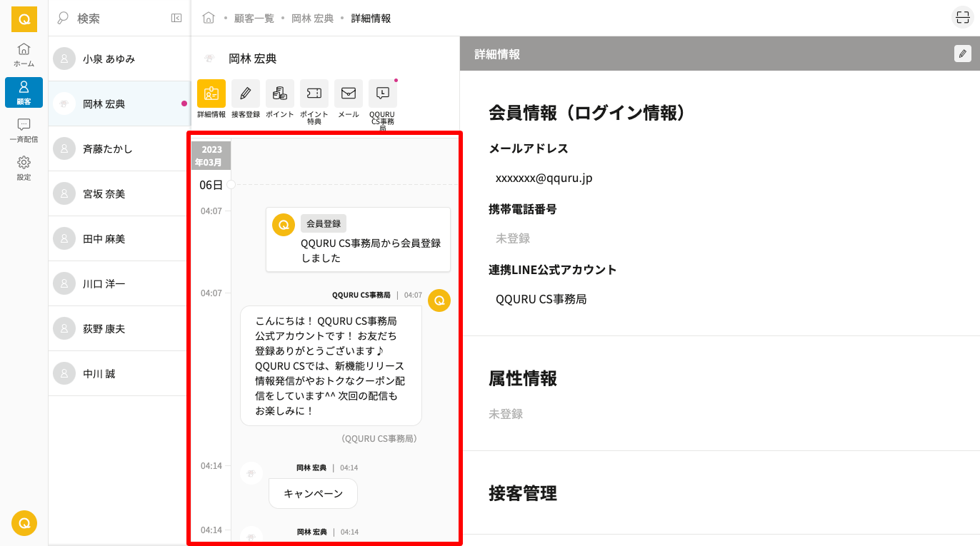Click the 顧客一覧 breadcrumb link
The width and height of the screenshot is (980, 546).
tap(254, 19)
